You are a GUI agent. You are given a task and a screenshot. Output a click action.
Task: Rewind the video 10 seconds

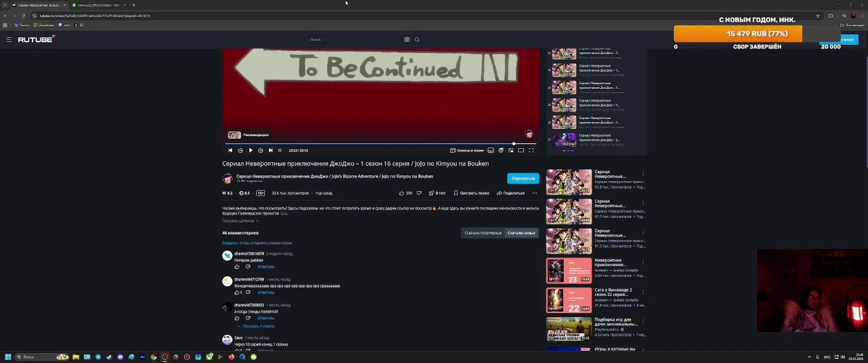click(x=240, y=150)
